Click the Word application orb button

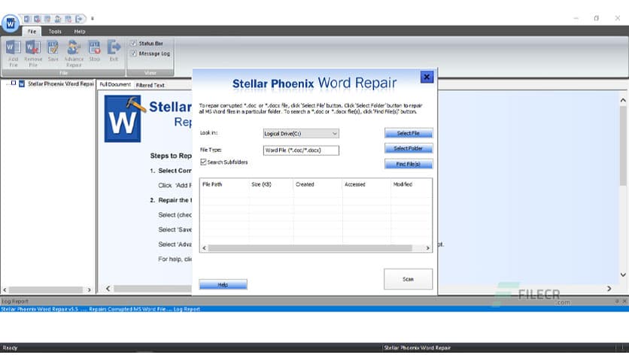click(11, 23)
